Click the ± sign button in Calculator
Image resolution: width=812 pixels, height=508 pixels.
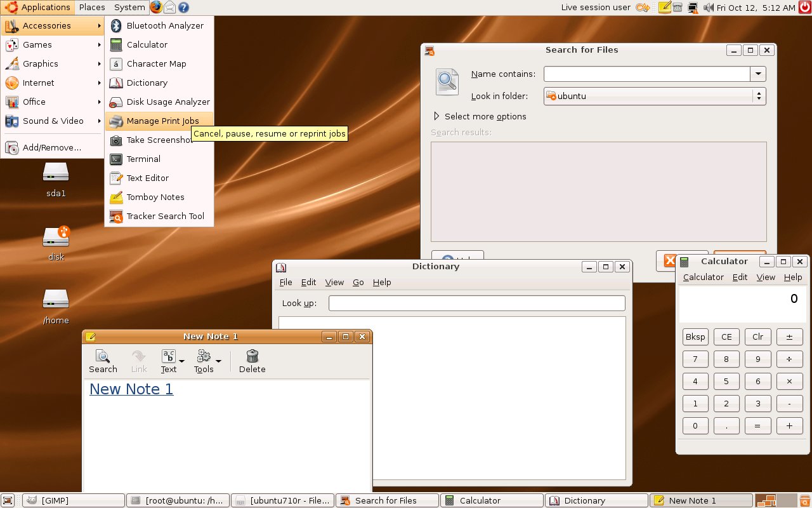point(789,337)
